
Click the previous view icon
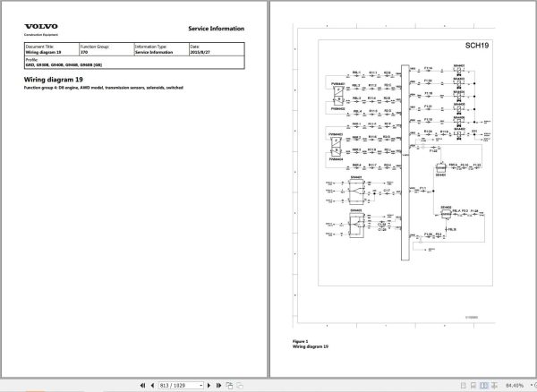(x=229, y=386)
